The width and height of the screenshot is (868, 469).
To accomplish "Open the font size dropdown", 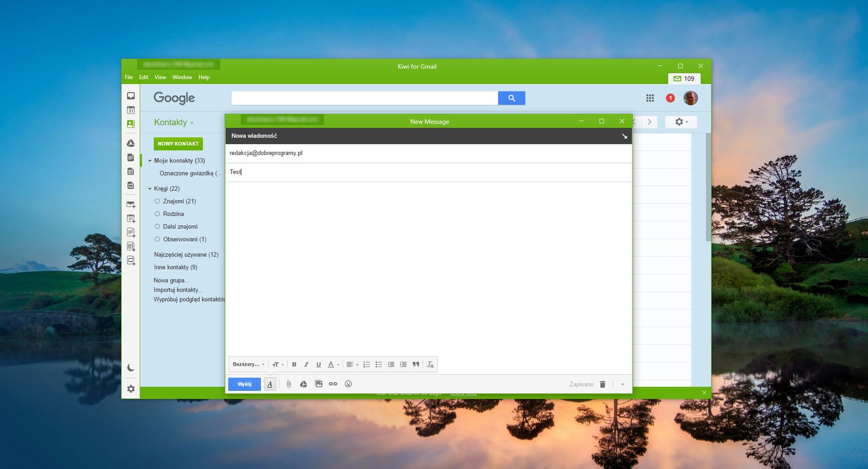I will [278, 365].
